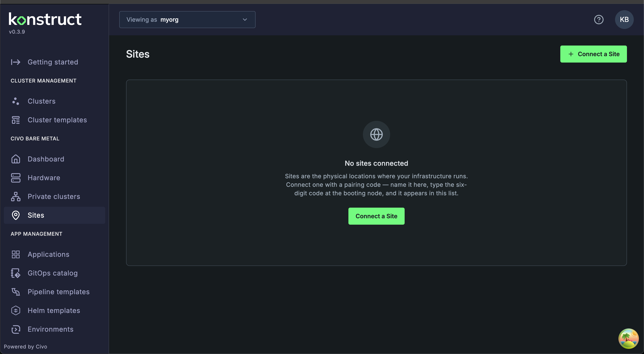This screenshot has width=644, height=354.
Task: Click the chevron on organization selector
Action: 245,20
